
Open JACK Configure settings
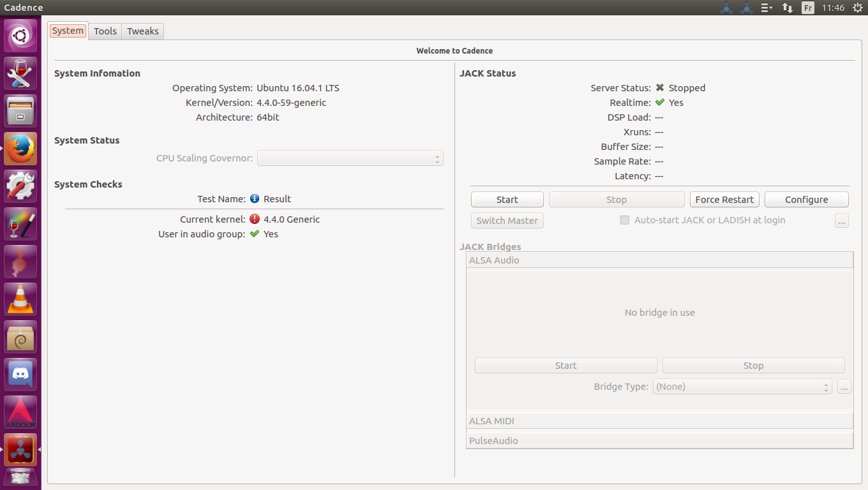pos(806,200)
